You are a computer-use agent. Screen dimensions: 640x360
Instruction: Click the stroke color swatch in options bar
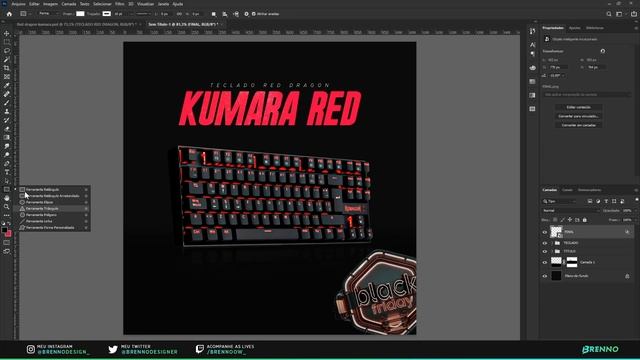tap(107, 14)
